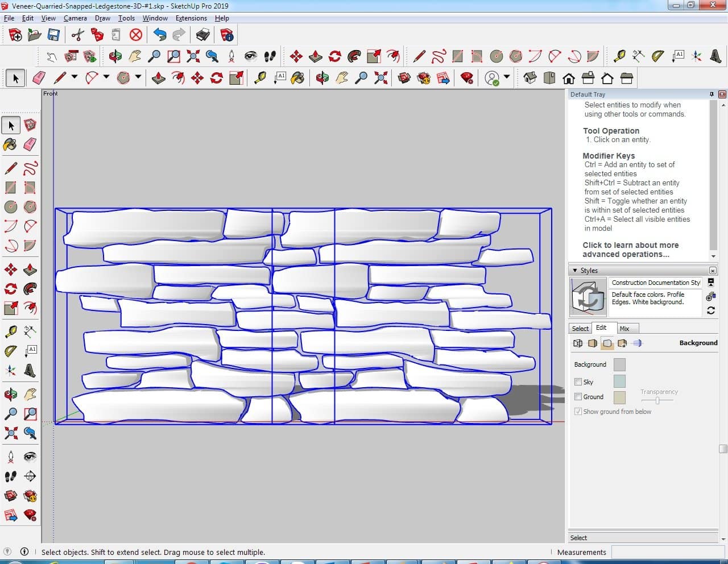Select the Eraser tool in top toolbar
728x564 pixels.
(39, 78)
